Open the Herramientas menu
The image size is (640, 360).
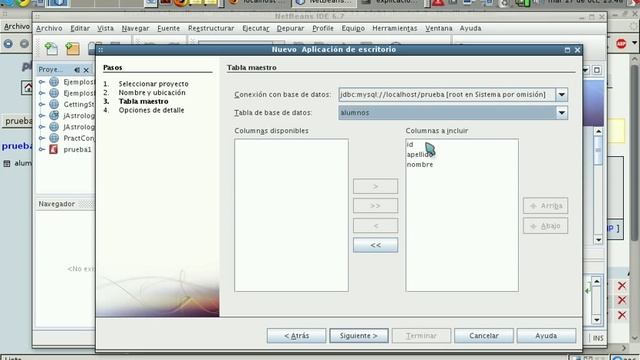click(395, 28)
